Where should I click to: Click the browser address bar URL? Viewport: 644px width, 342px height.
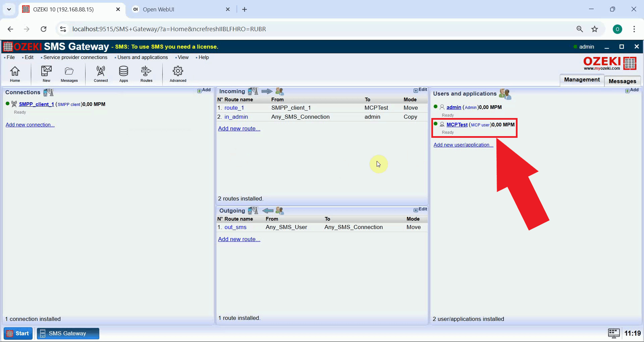pos(169,29)
